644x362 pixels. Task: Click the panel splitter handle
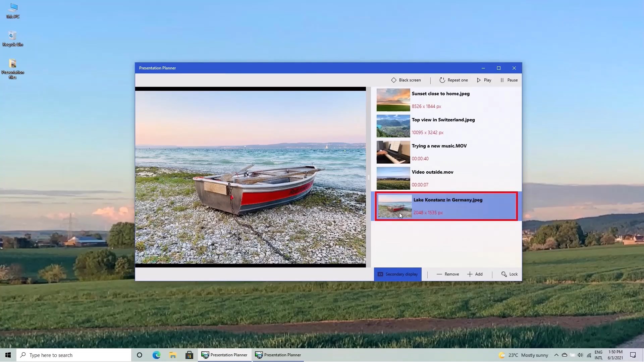[368, 177]
